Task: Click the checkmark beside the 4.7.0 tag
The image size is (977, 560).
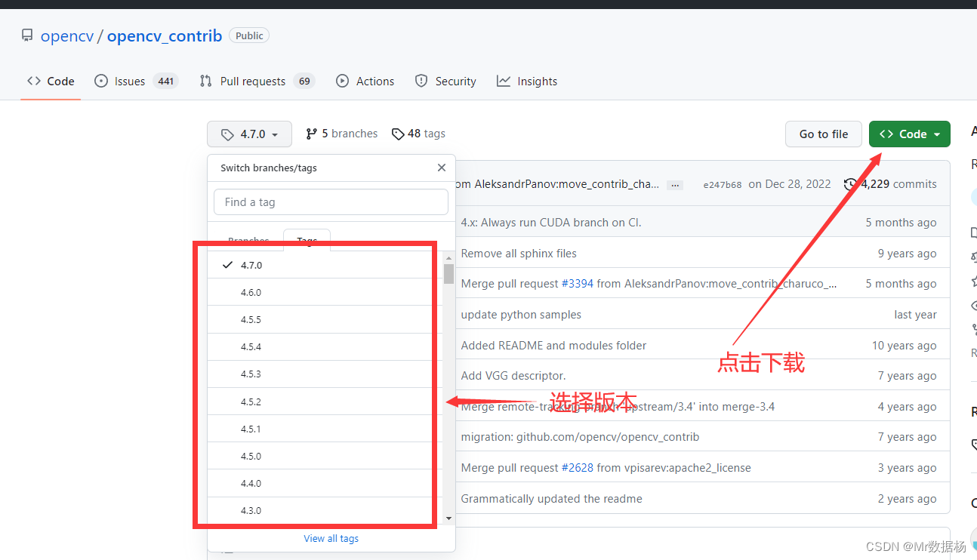Action: (x=227, y=264)
